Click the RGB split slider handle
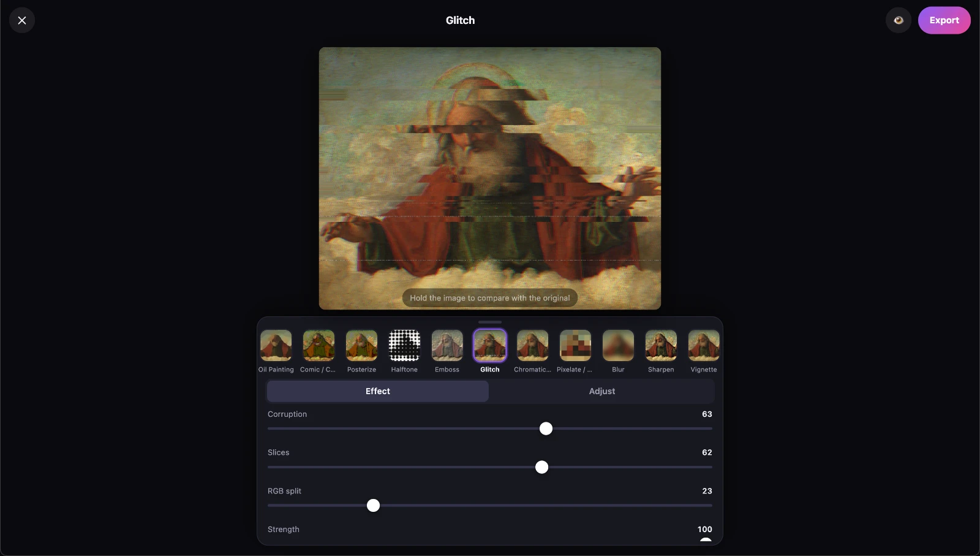The width and height of the screenshot is (980, 556). pos(373,506)
